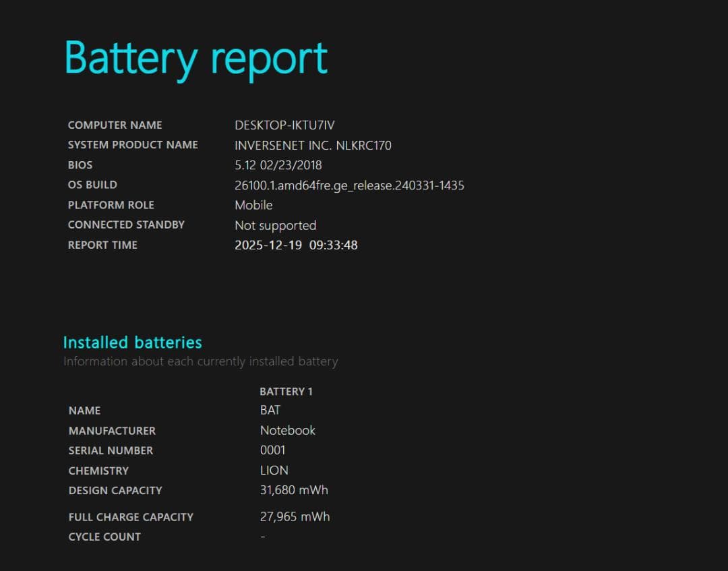Click the Not supported connected standby value

275,225
